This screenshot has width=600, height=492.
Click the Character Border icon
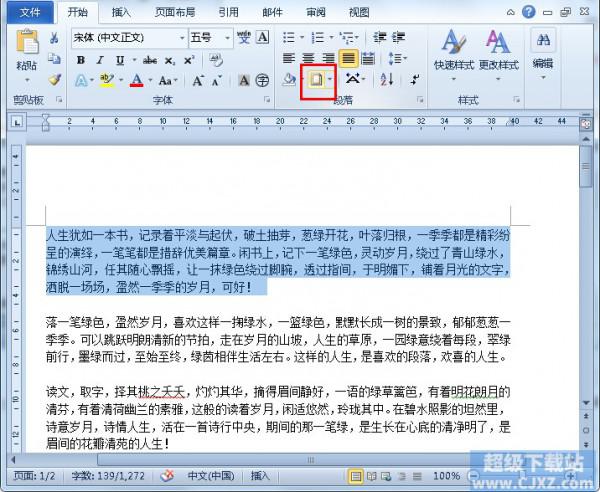pos(262,37)
